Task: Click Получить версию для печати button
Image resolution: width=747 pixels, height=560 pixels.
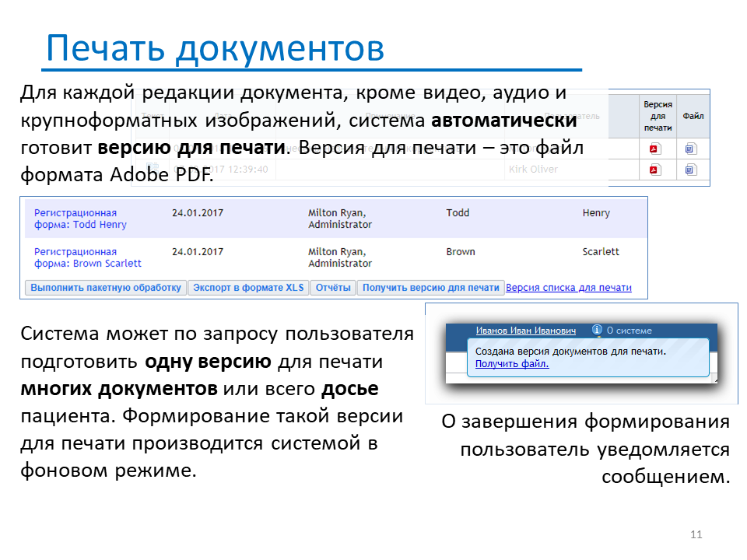Action: click(x=430, y=288)
